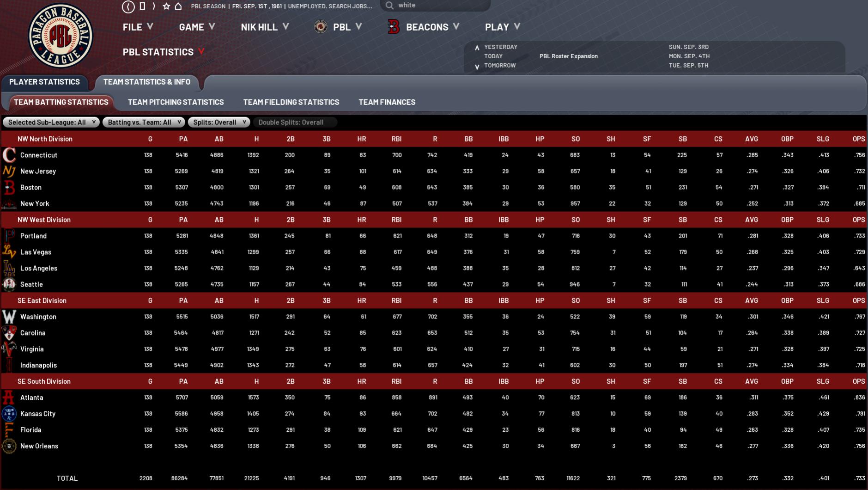The height and width of the screenshot is (490, 868).
Task: Click the Washington team logo
Action: [x=9, y=317]
